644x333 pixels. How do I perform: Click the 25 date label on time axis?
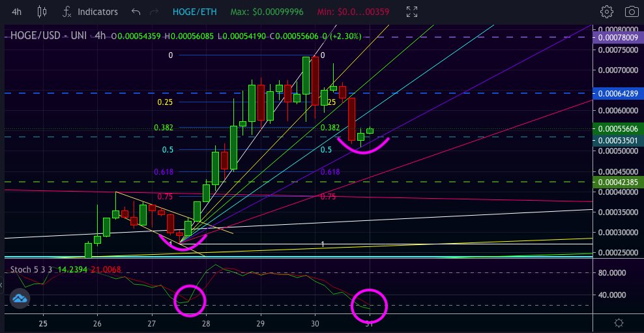coord(43,323)
